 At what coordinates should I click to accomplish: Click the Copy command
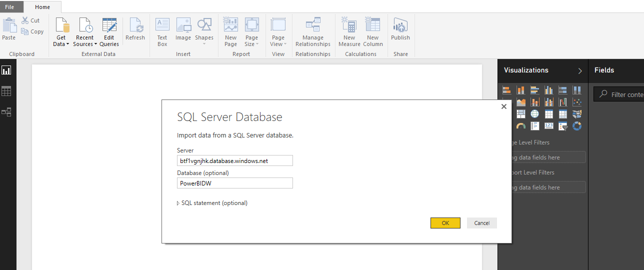32,31
